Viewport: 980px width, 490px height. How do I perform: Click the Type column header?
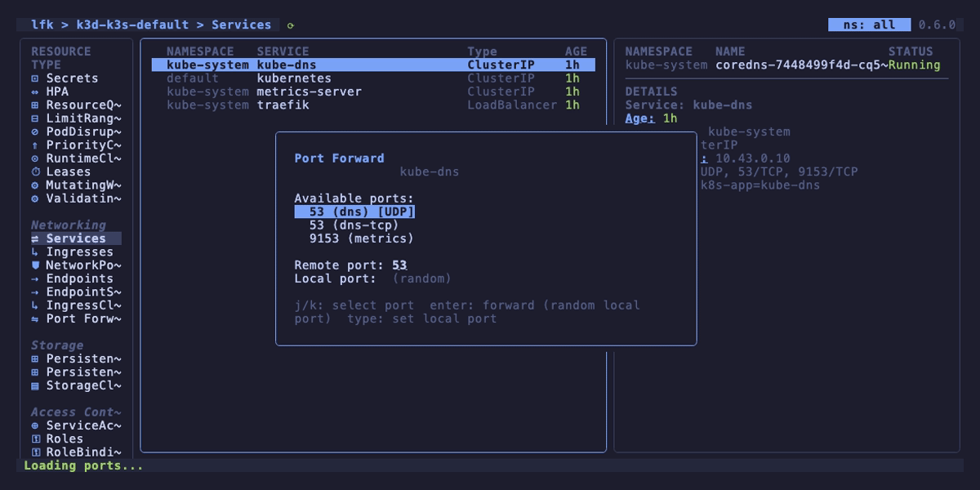[483, 51]
